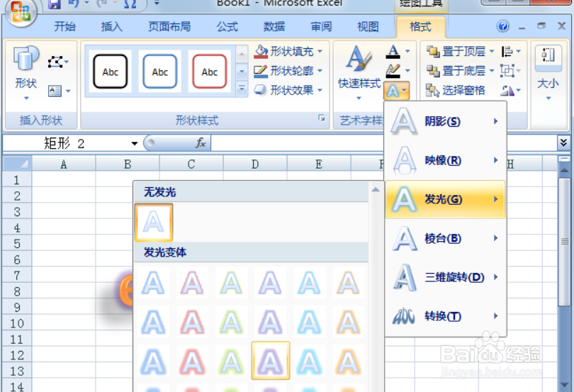Click the select all corner button
The width and height of the screenshot is (574, 392).
(17, 164)
